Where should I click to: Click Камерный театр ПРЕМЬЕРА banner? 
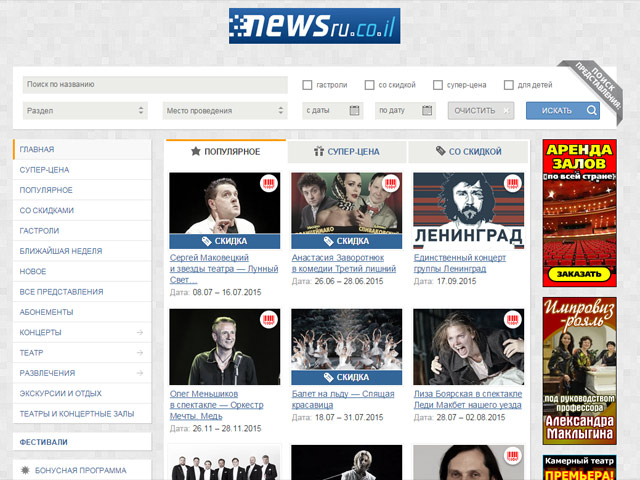(579, 467)
